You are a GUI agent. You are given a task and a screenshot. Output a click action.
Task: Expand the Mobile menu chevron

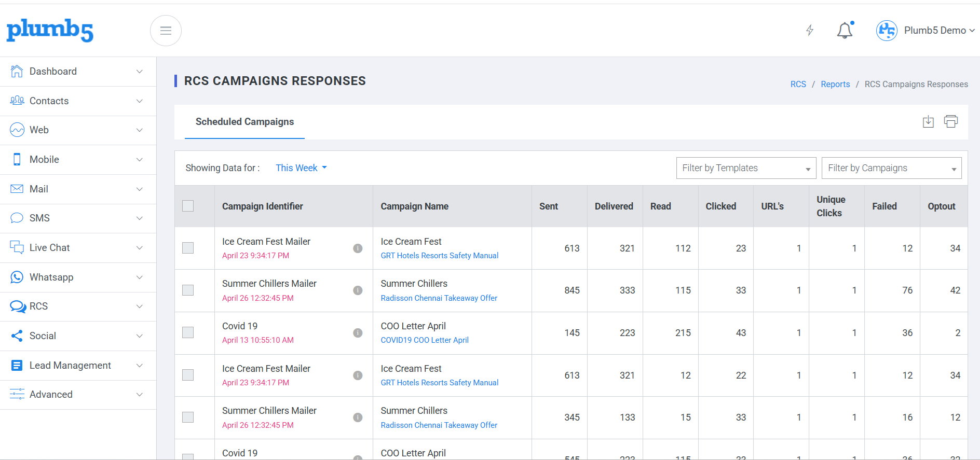click(140, 159)
